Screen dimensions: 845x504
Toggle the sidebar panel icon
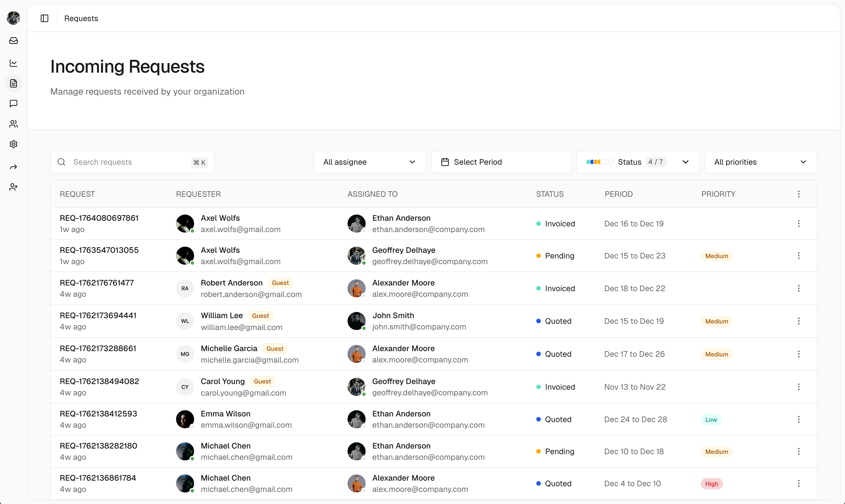tap(45, 18)
